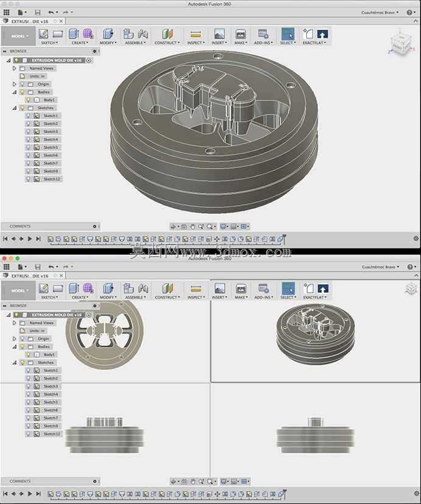Open the data panel grid in top window
Screen dimensions: 421x504
click(x=6, y=12)
